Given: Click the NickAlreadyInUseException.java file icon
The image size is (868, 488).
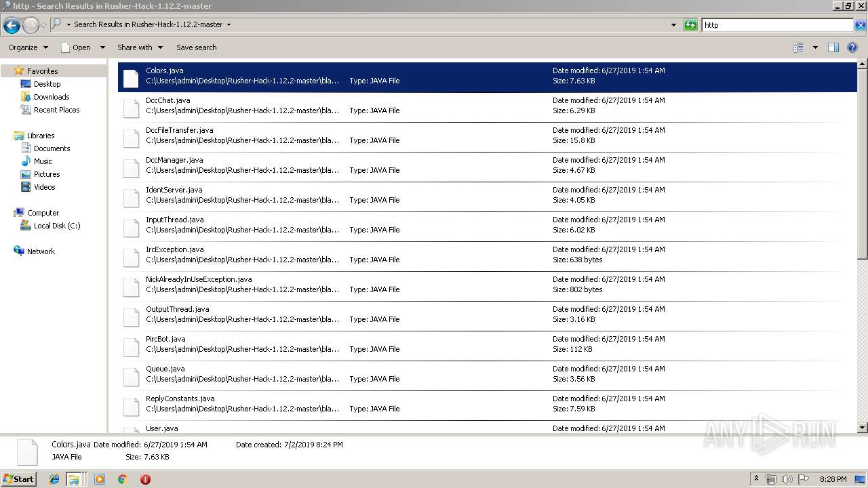Looking at the screenshot, I should click(x=131, y=287).
